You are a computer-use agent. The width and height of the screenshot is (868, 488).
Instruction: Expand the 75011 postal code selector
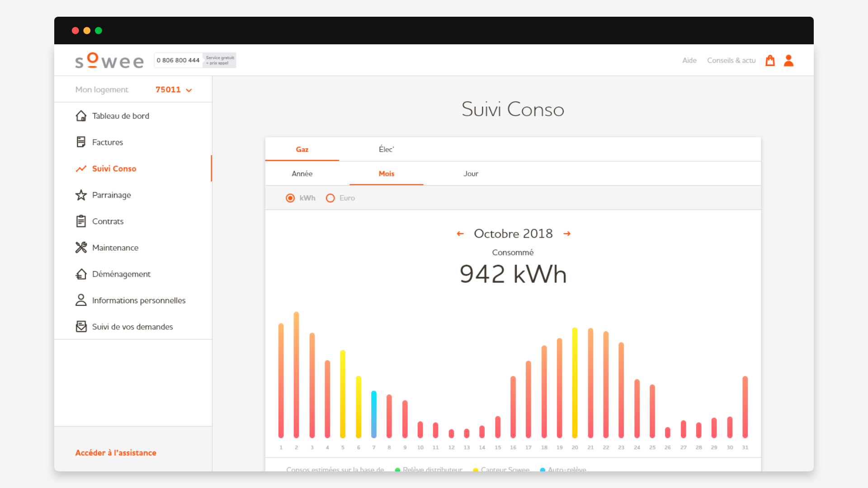pyautogui.click(x=174, y=89)
